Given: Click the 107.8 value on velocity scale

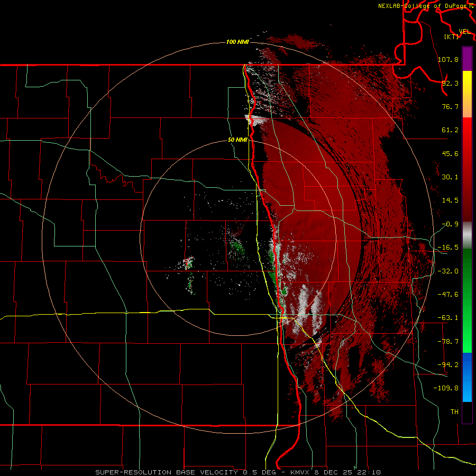Looking at the screenshot, I should 448,59.
